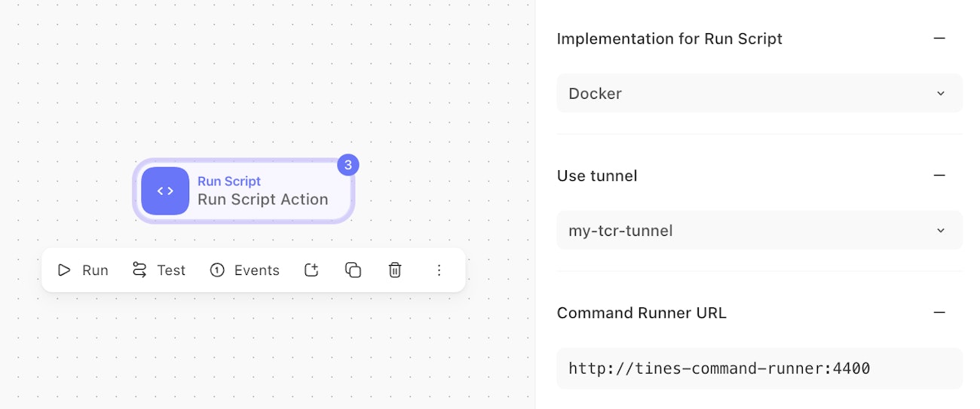Click the Implementation for Run Script heading

[x=669, y=38]
